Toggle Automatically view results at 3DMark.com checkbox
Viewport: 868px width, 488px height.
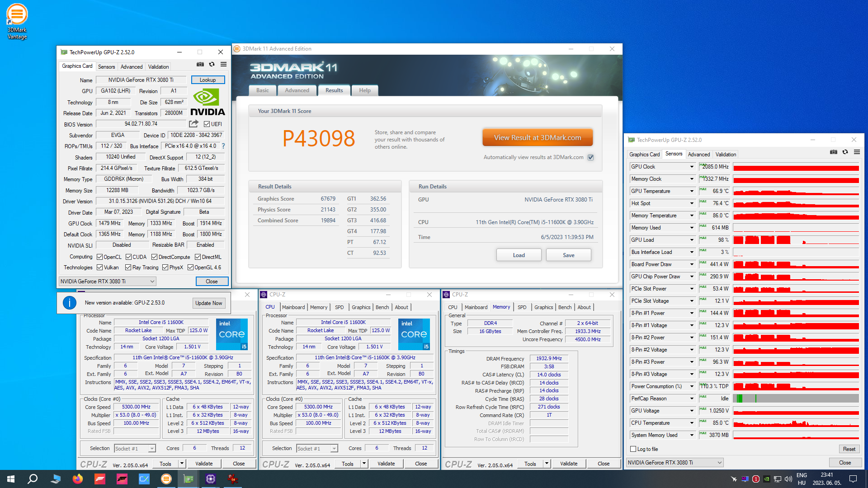tap(590, 157)
